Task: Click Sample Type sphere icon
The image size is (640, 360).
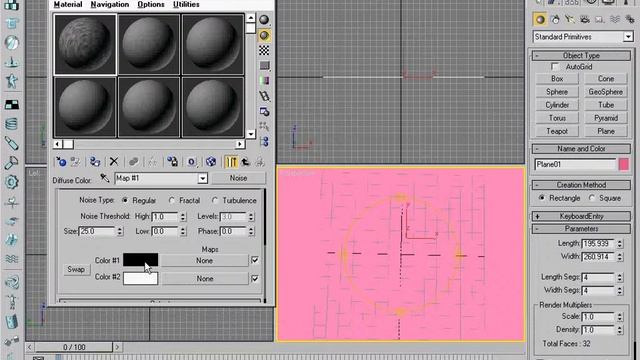Action: [264, 20]
